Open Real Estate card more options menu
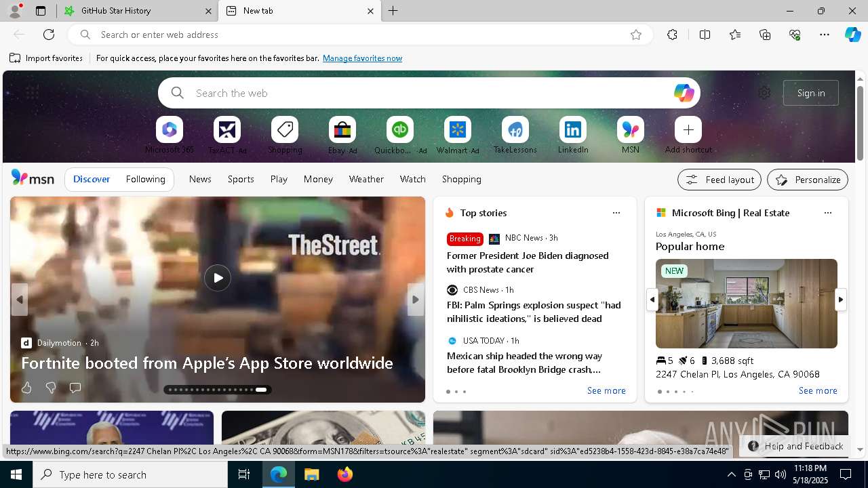This screenshot has height=488, width=868. pyautogui.click(x=827, y=213)
